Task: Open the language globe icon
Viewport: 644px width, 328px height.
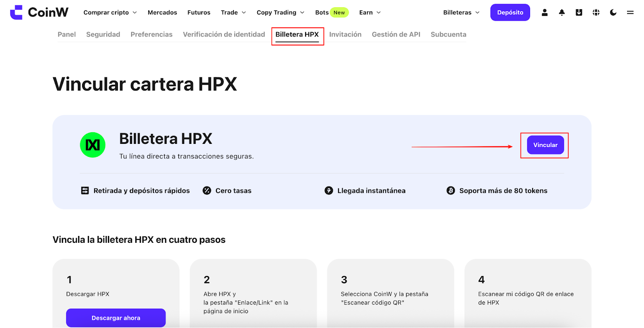Action: coord(596,12)
